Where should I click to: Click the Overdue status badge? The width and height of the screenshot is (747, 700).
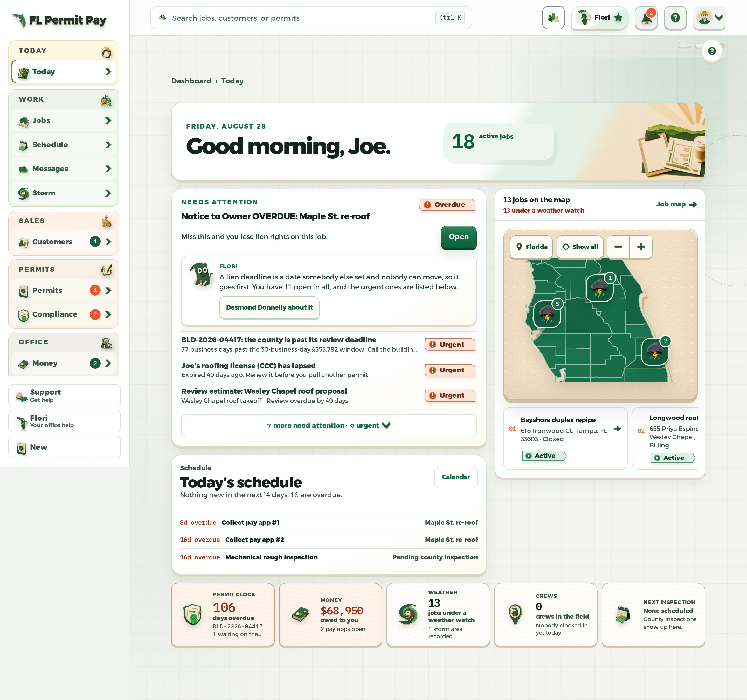pos(447,205)
